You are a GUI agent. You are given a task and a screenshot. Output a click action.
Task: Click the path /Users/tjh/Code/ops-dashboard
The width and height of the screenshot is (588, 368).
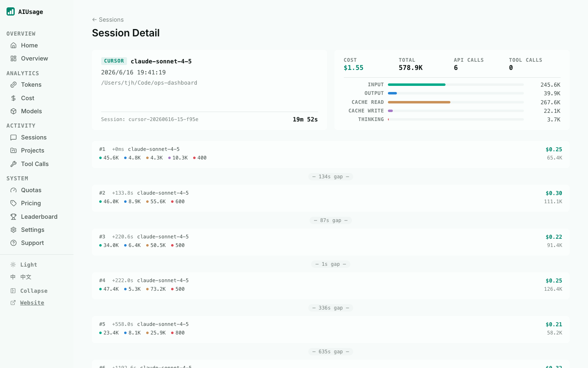(149, 83)
